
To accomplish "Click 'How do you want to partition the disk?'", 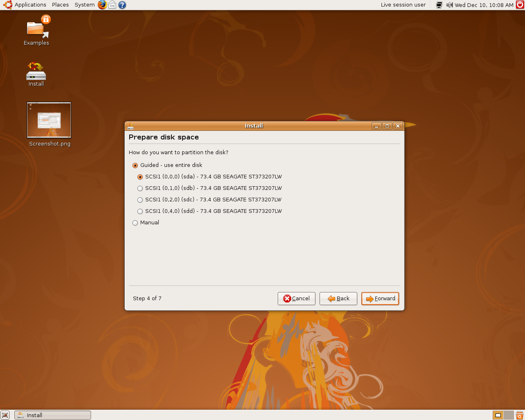I will tap(178, 153).
